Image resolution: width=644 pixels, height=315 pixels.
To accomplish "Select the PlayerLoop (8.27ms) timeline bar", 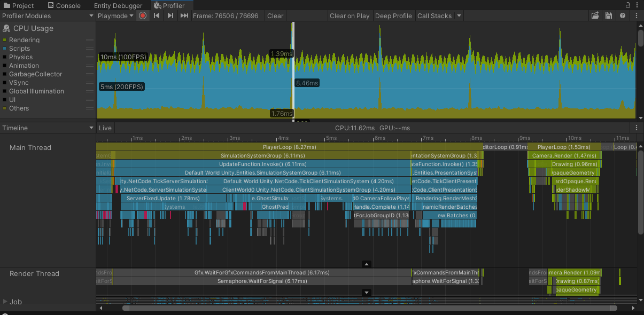I will click(289, 147).
